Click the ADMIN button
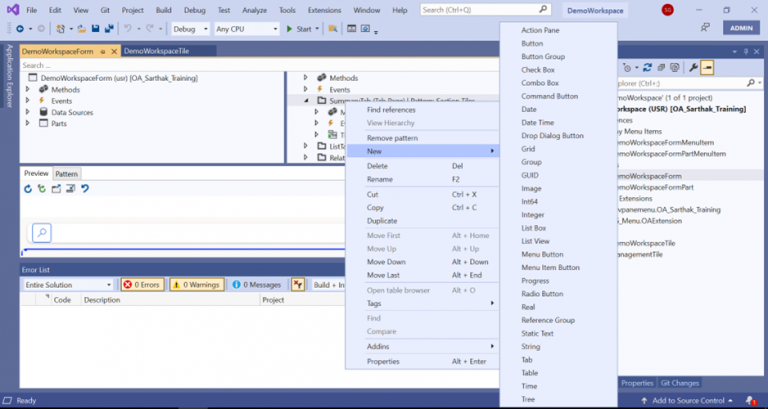The image size is (768, 409). [741, 28]
